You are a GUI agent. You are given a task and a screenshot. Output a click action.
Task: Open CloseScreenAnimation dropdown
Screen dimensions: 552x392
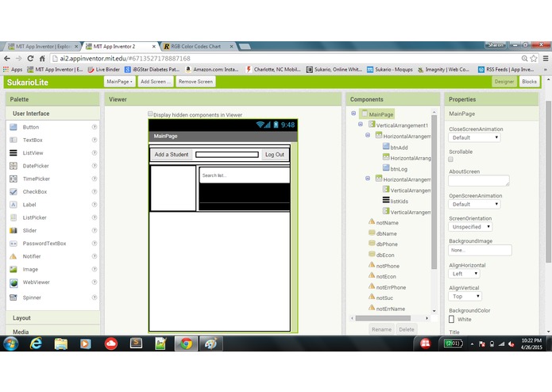(x=474, y=137)
